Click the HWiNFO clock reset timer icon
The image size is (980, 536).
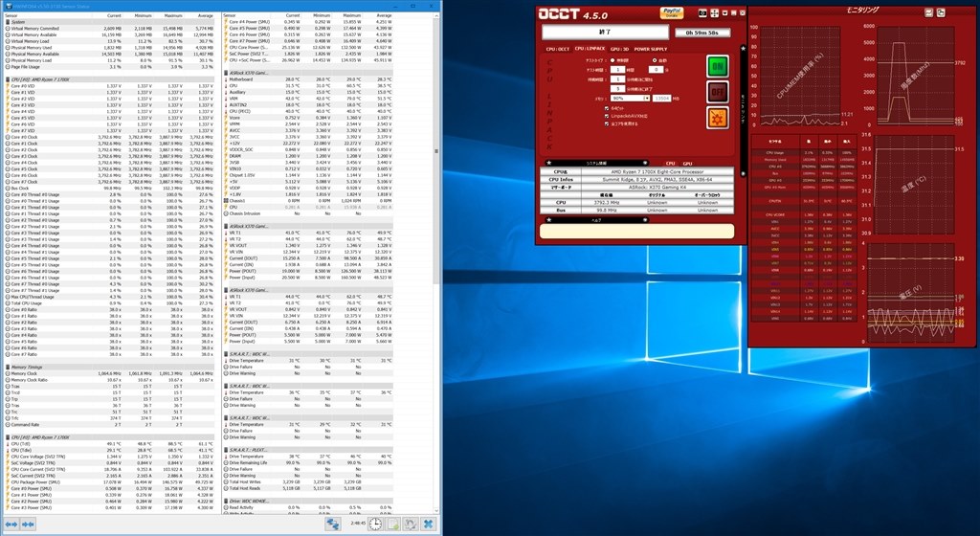(375, 525)
